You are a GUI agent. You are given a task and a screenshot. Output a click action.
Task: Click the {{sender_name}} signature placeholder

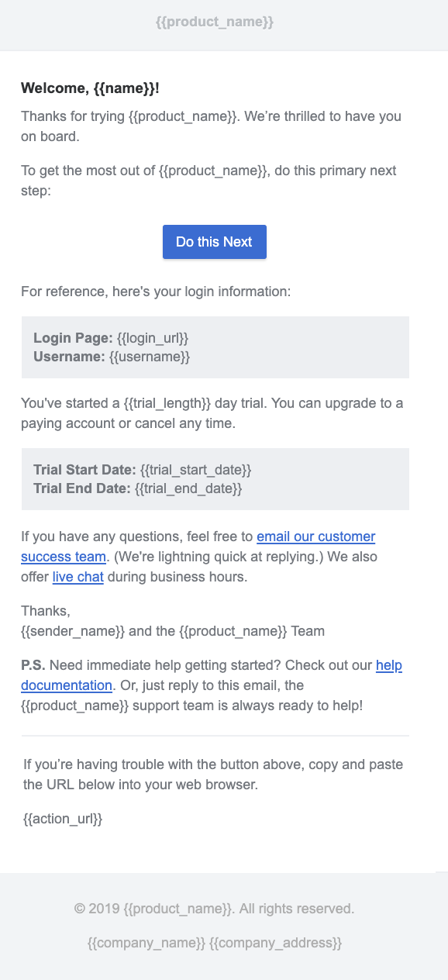pos(73,631)
